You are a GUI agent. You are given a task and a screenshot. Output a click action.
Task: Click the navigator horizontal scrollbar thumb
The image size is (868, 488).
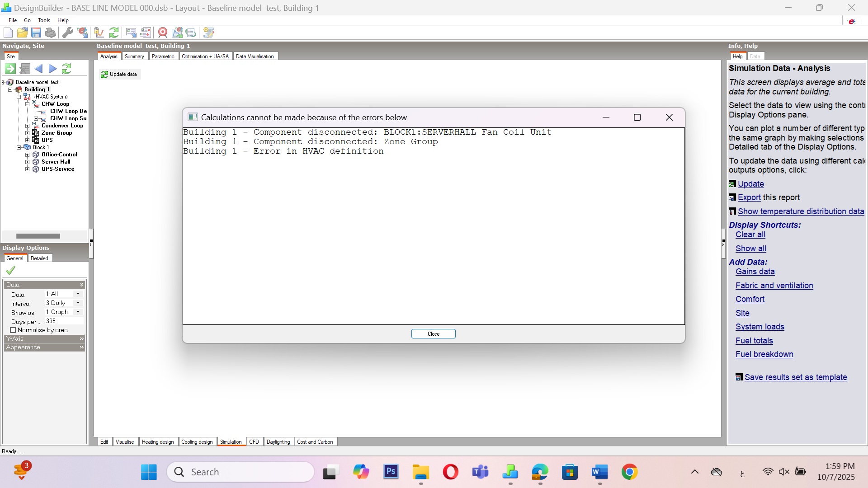pos(38,236)
